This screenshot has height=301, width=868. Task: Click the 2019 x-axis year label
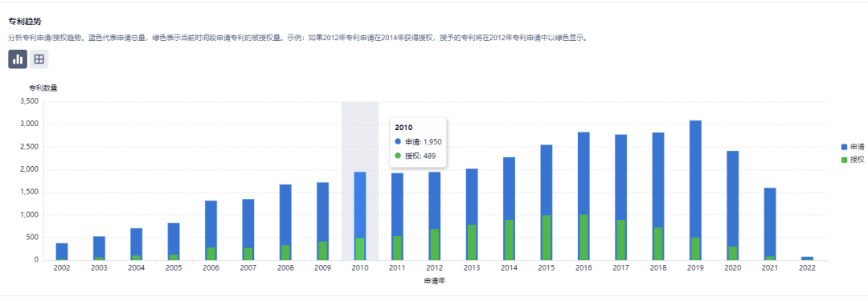695,268
